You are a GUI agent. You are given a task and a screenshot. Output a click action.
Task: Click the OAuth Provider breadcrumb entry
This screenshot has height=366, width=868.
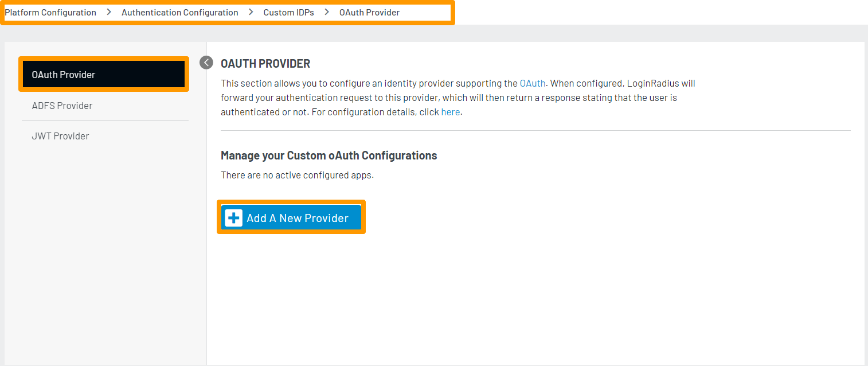[370, 12]
